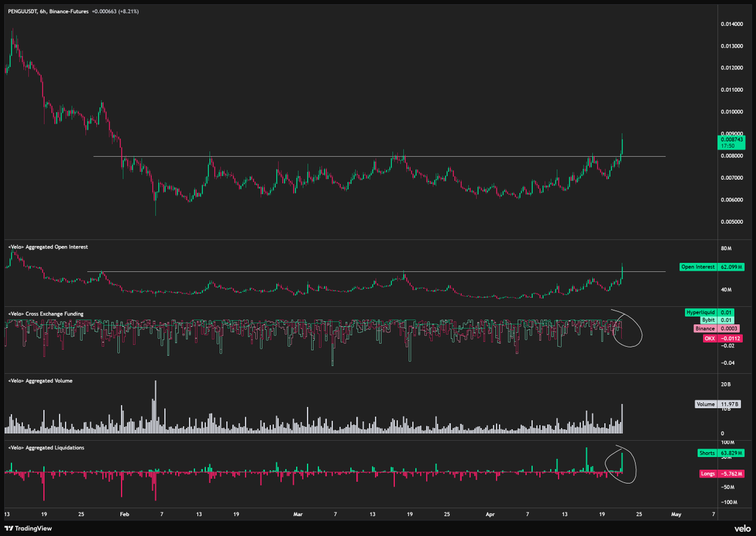Click the green Shorts liquidation label
Image resolution: width=756 pixels, height=536 pixels.
[707, 453]
